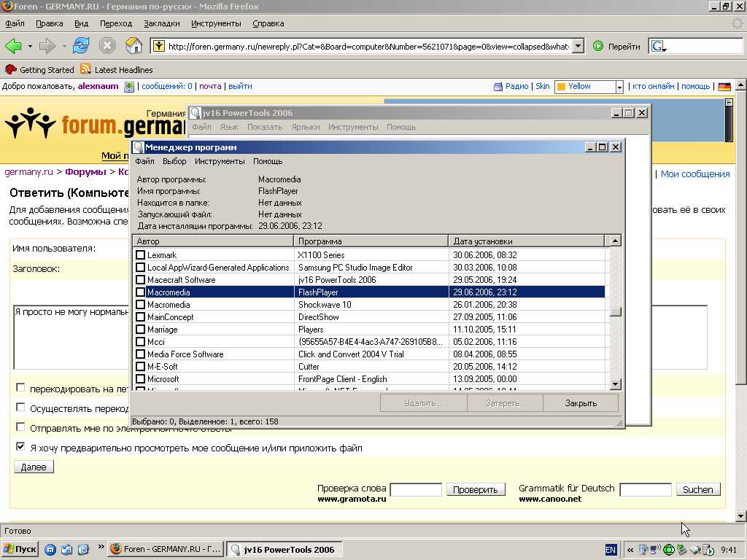Screen dimensions: 747x560
Task: Click first quick launch icon beside Пуск
Action: pyautogui.click(x=50, y=550)
